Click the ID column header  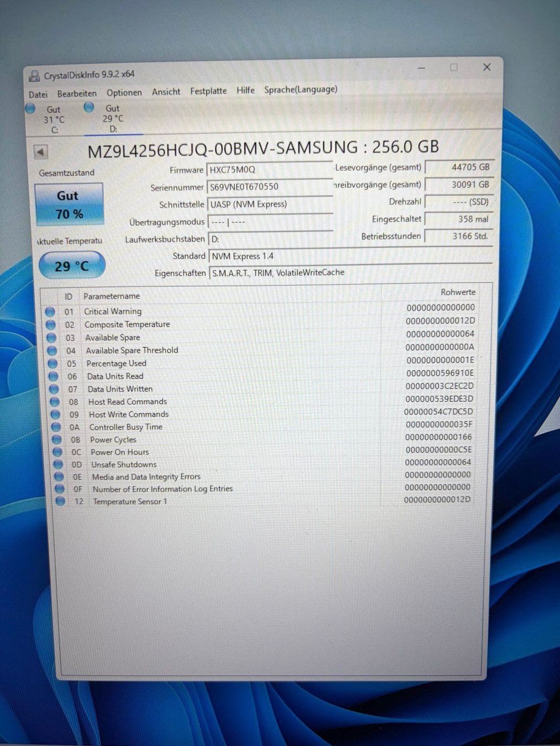69,297
